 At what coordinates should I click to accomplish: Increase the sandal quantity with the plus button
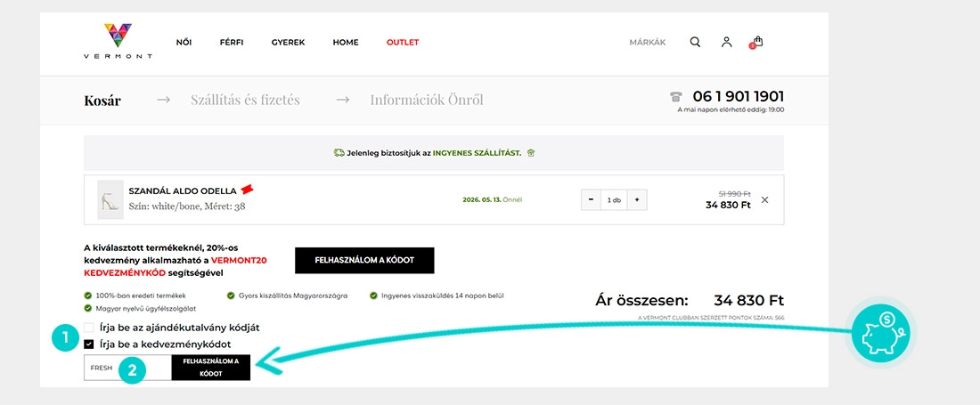[x=637, y=200]
